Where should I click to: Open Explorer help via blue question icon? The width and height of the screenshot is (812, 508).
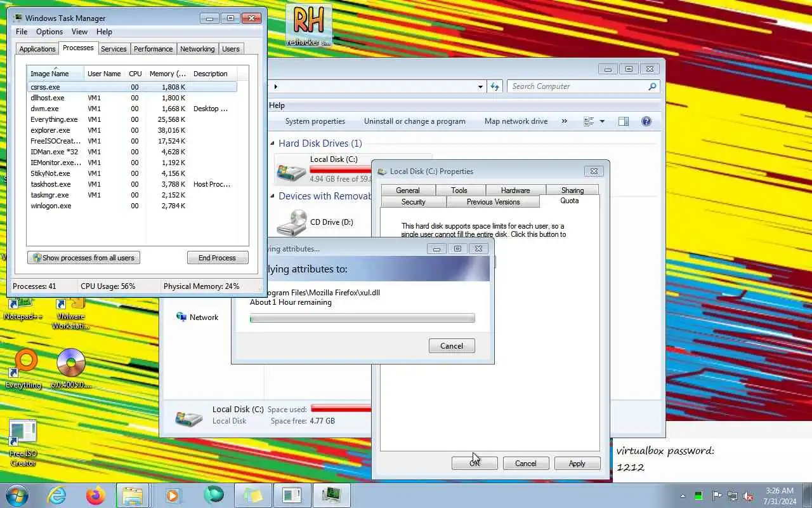(x=646, y=121)
